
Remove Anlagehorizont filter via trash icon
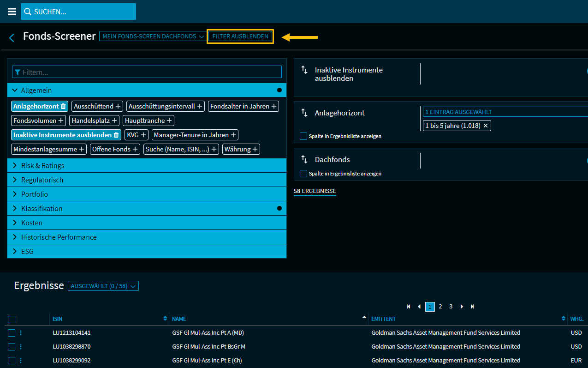pyautogui.click(x=64, y=106)
